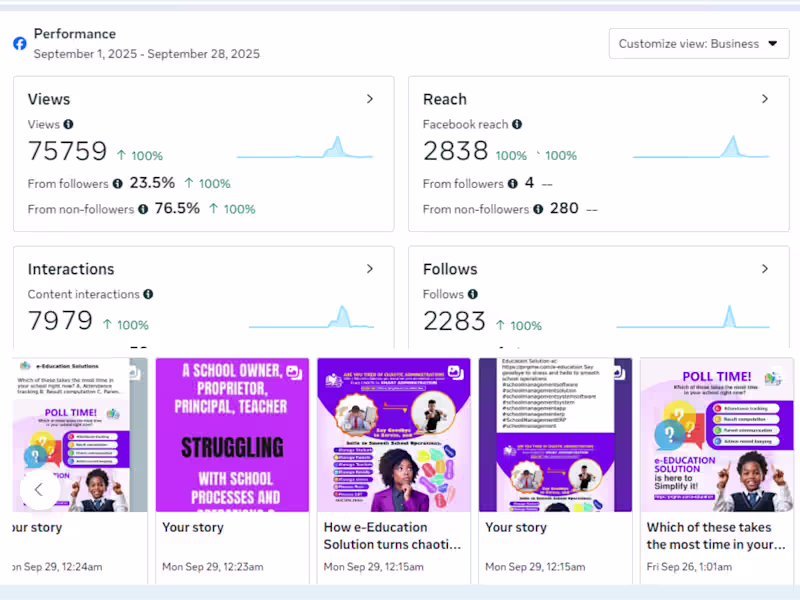Image resolution: width=800 pixels, height=600 pixels.
Task: Open the 12:15am Your story thumbnail with hashtags
Action: [x=555, y=435]
